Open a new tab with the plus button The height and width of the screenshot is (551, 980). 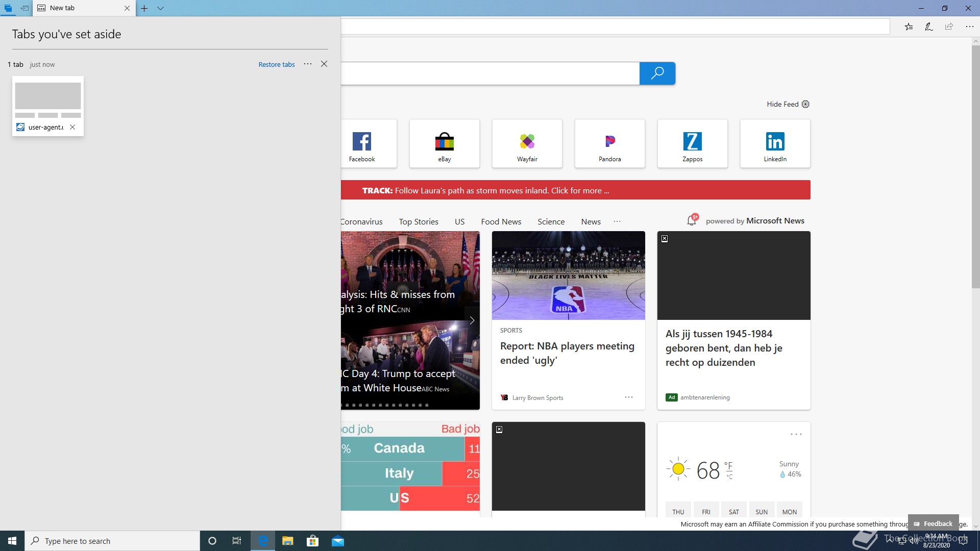click(144, 8)
